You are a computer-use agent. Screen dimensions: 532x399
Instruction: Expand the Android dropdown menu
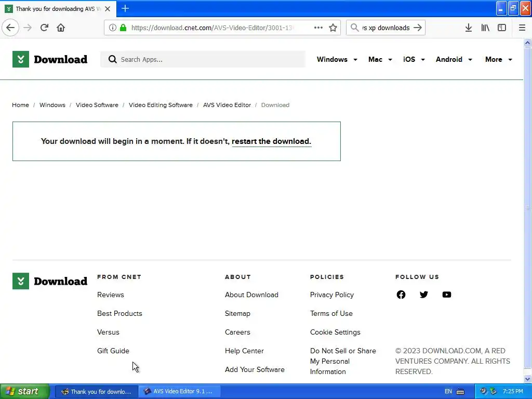point(454,59)
